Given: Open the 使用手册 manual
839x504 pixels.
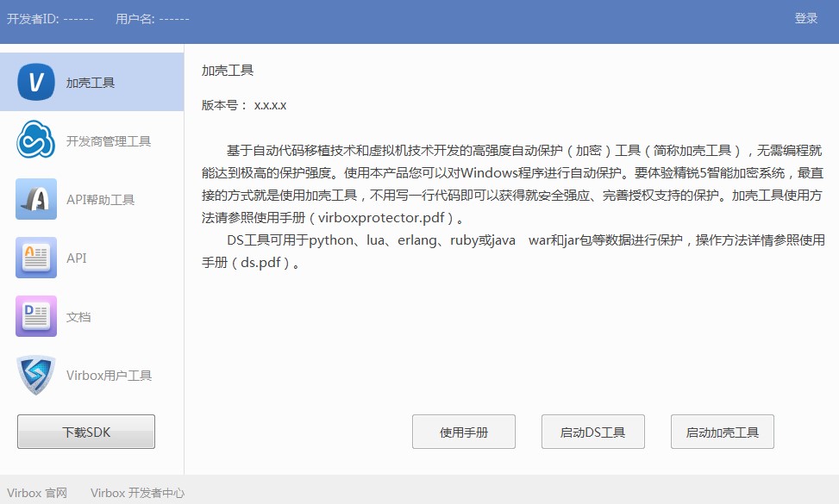Looking at the screenshot, I should (x=463, y=432).
